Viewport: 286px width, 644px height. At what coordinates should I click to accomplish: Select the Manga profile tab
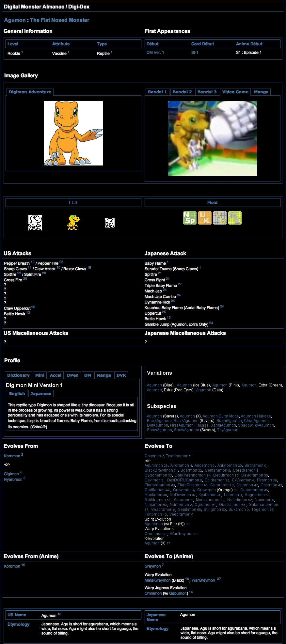[x=104, y=375]
